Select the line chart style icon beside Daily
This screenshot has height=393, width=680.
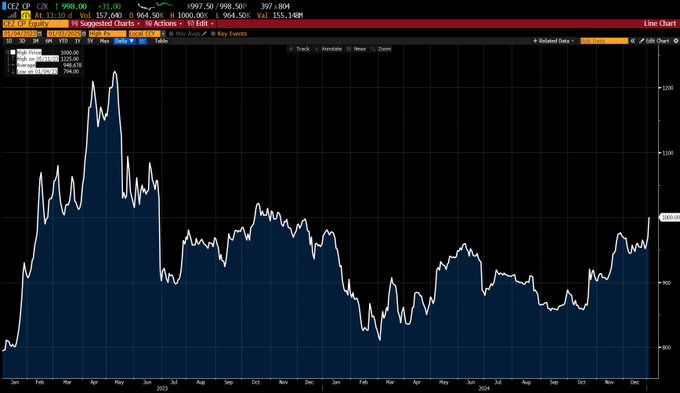143,41
